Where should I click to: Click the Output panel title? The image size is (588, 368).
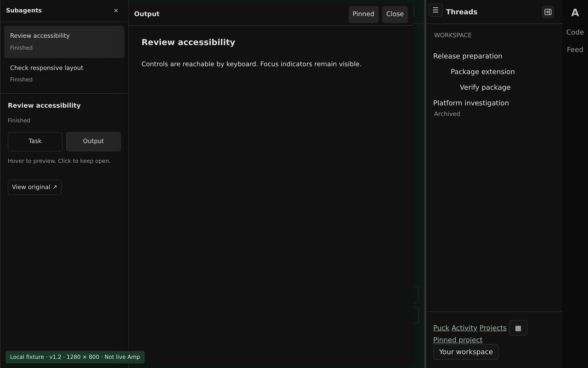[x=147, y=14]
